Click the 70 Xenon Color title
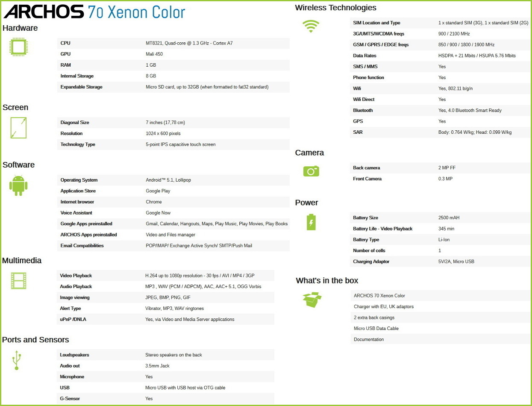Image resolution: width=532 pixels, height=406 pixels. pos(136,12)
